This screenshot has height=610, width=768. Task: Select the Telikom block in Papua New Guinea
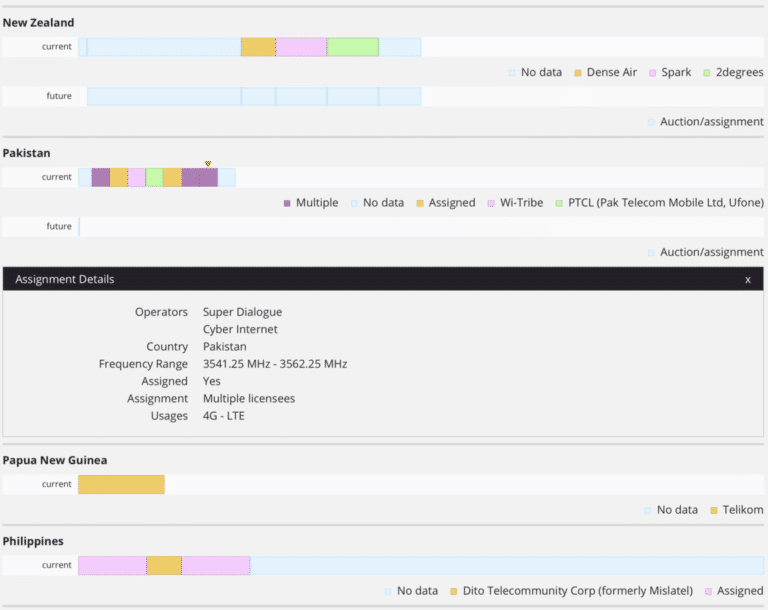(121, 485)
